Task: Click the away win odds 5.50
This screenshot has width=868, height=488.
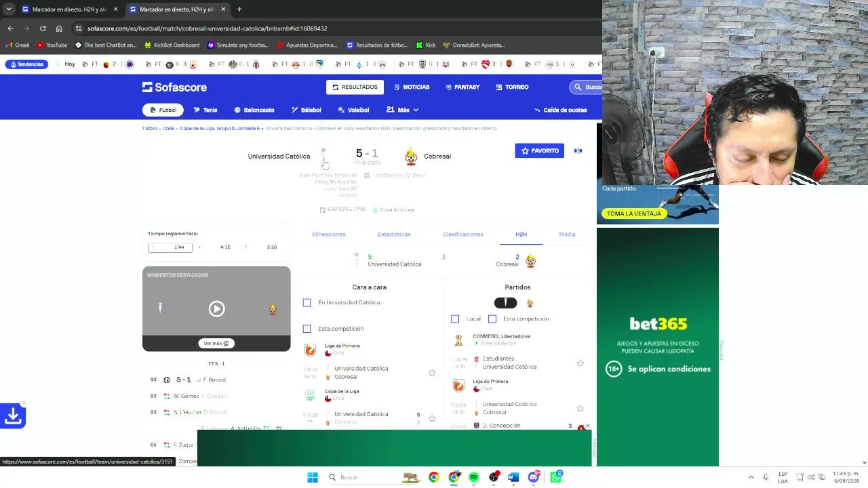Action: pyautogui.click(x=271, y=247)
